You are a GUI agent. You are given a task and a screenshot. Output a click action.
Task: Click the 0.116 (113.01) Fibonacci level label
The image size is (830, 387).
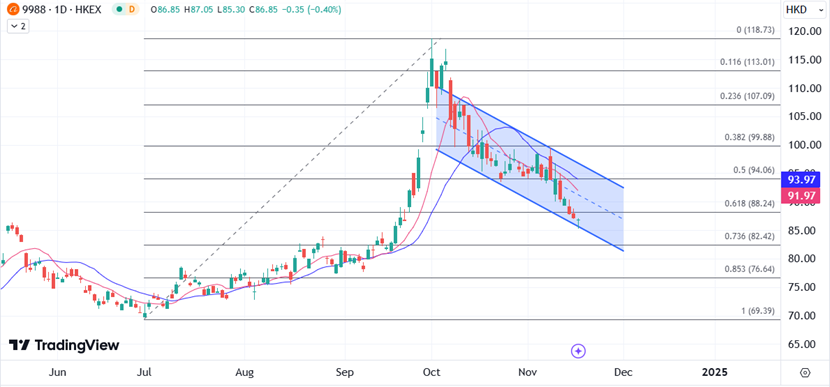coord(747,62)
